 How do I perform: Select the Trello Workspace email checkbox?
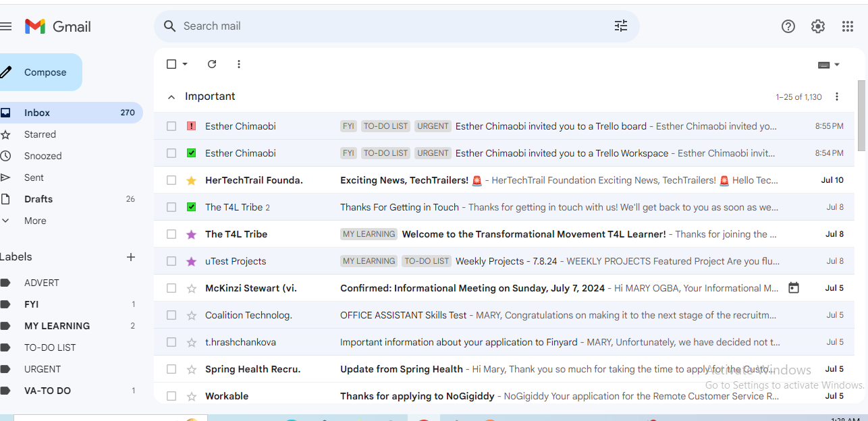(x=171, y=153)
